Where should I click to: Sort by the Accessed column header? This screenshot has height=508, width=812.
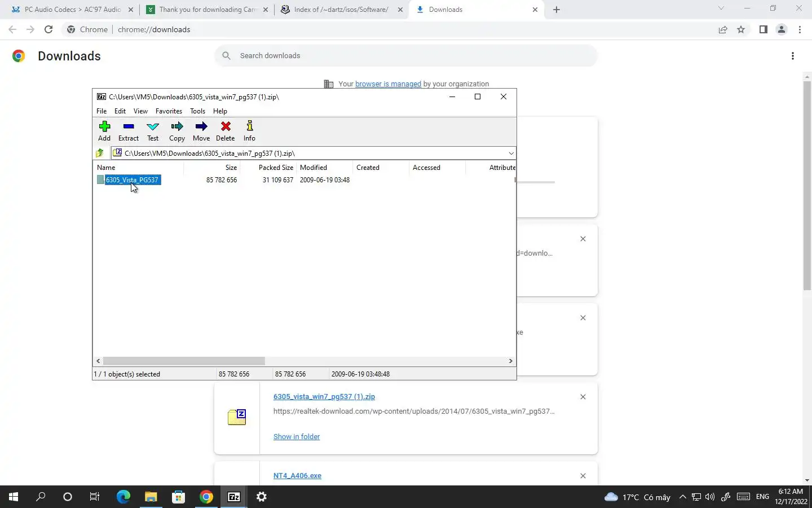pos(438,168)
